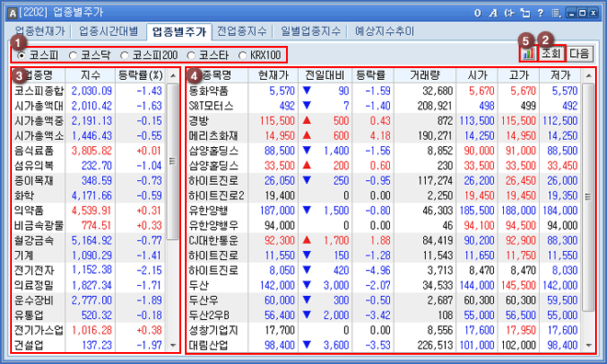Click the 등락률(%) column header in sector list
Screen dimensions: 607x364
(141, 75)
